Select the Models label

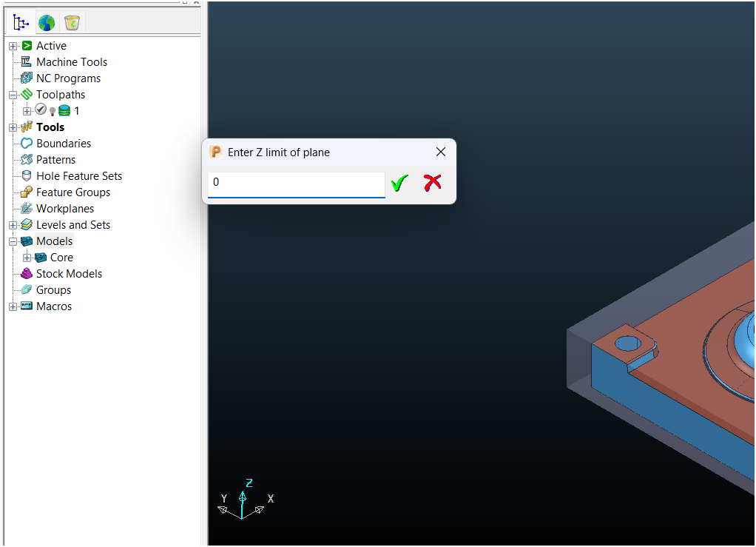pos(55,241)
